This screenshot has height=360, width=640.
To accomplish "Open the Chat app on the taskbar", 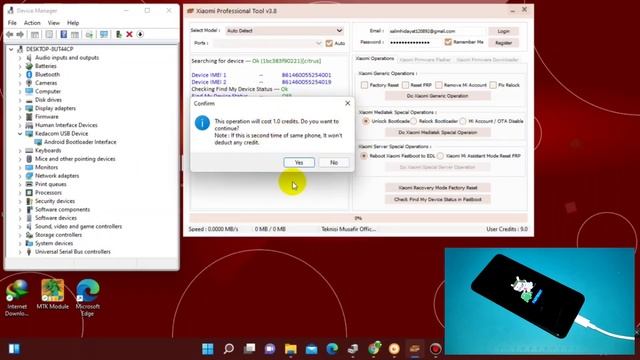I will point(270,349).
